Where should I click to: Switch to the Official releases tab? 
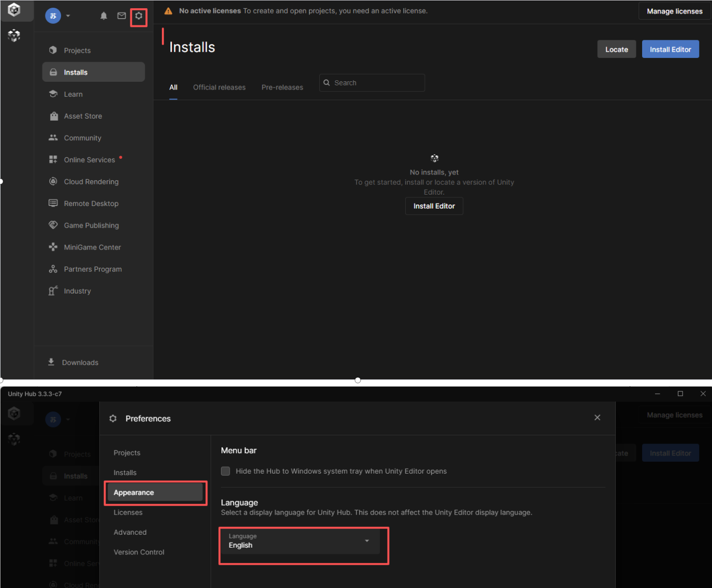point(219,87)
